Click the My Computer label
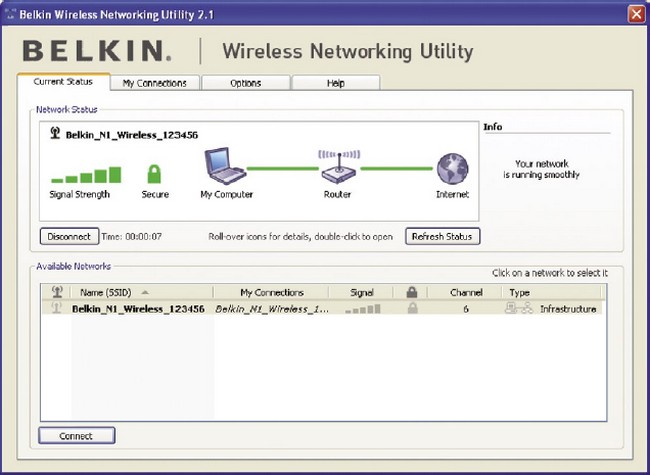Viewport: 650px width, 475px height. tap(226, 194)
